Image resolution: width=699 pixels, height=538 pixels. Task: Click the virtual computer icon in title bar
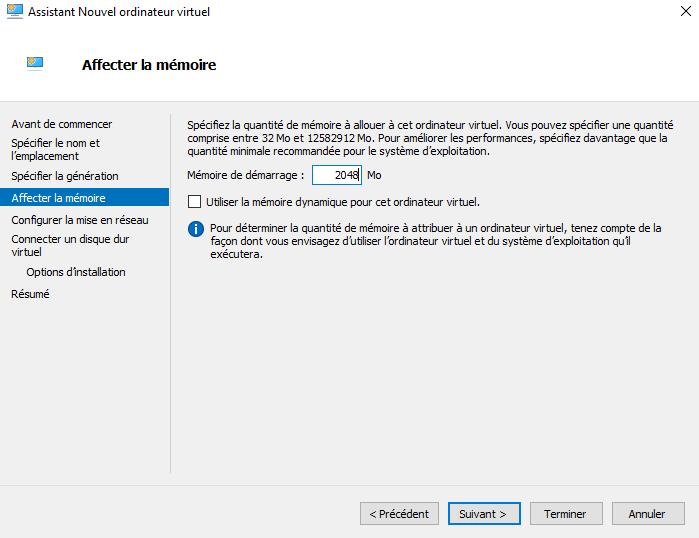(13, 12)
